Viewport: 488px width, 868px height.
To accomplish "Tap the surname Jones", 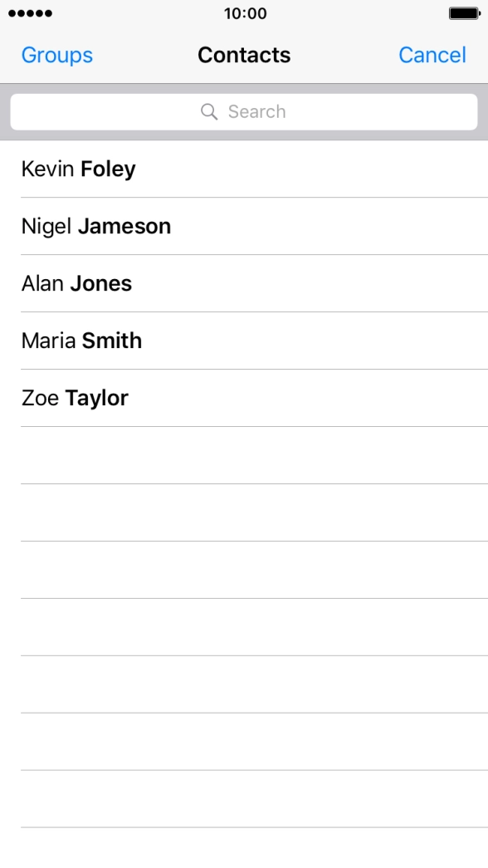I will coord(100,283).
